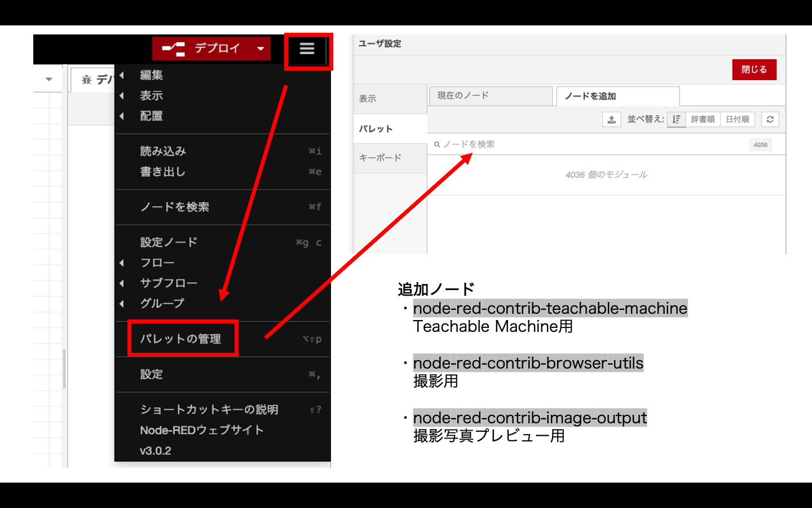
Task: Click the module upload icon
Action: [x=611, y=119]
